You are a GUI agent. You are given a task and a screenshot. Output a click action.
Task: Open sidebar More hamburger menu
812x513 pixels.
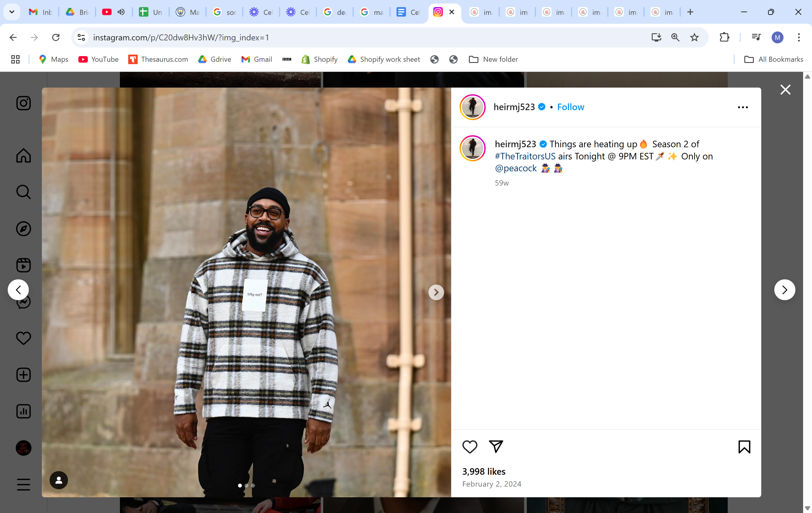coord(24,484)
